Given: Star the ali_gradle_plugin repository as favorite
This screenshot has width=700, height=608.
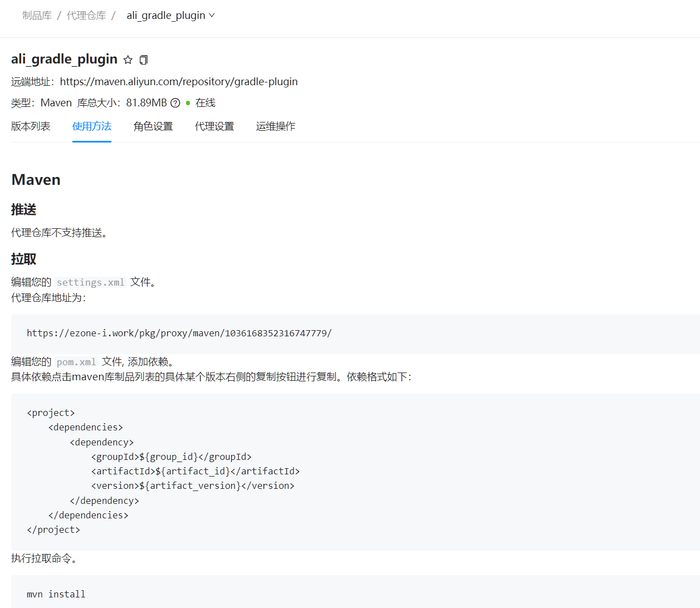Looking at the screenshot, I should click(x=128, y=60).
